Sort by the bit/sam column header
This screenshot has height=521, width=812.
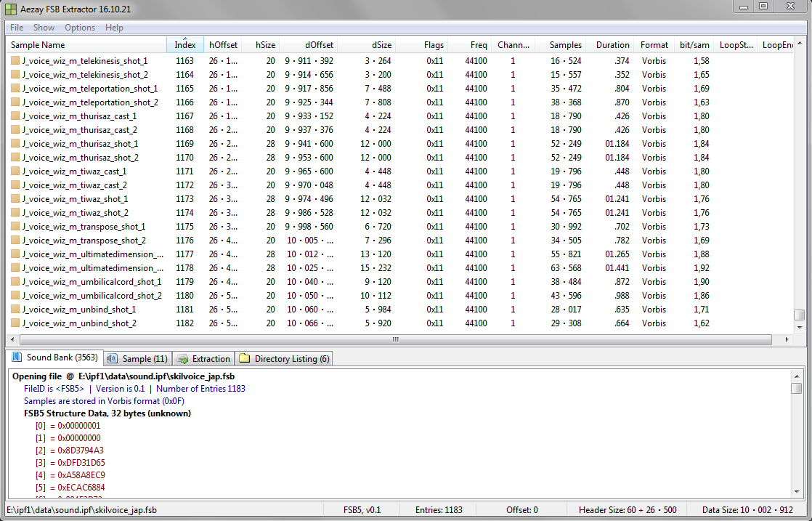694,44
